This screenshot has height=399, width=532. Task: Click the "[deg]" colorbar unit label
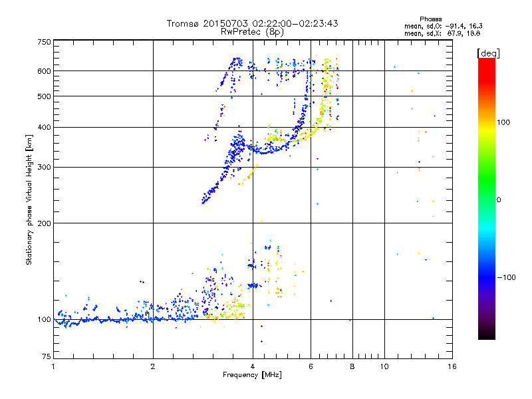[x=488, y=54]
